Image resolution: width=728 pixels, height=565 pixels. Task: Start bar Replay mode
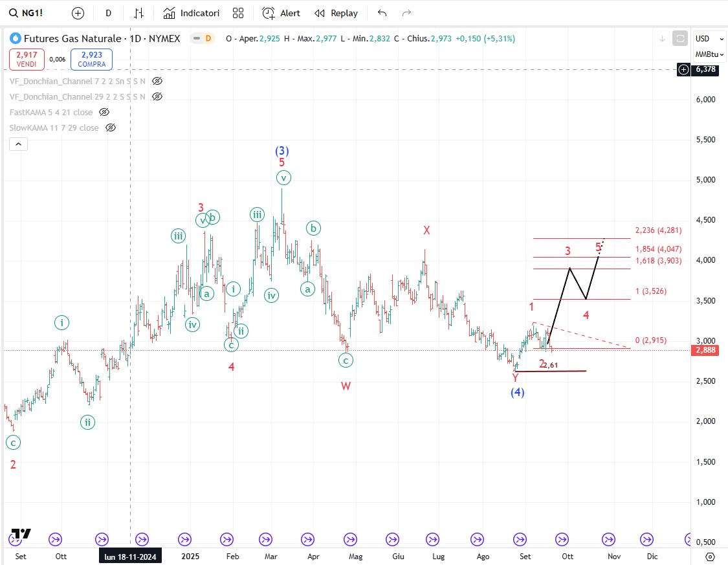tap(336, 13)
